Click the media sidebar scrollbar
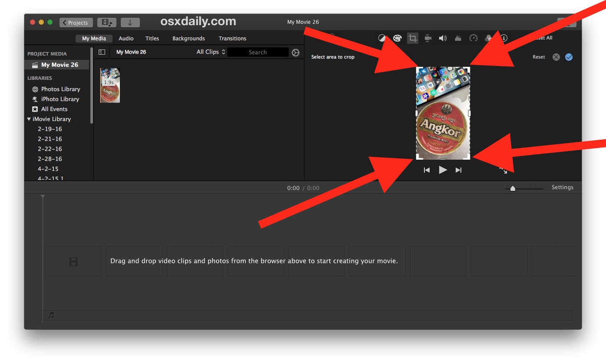 (x=92, y=85)
